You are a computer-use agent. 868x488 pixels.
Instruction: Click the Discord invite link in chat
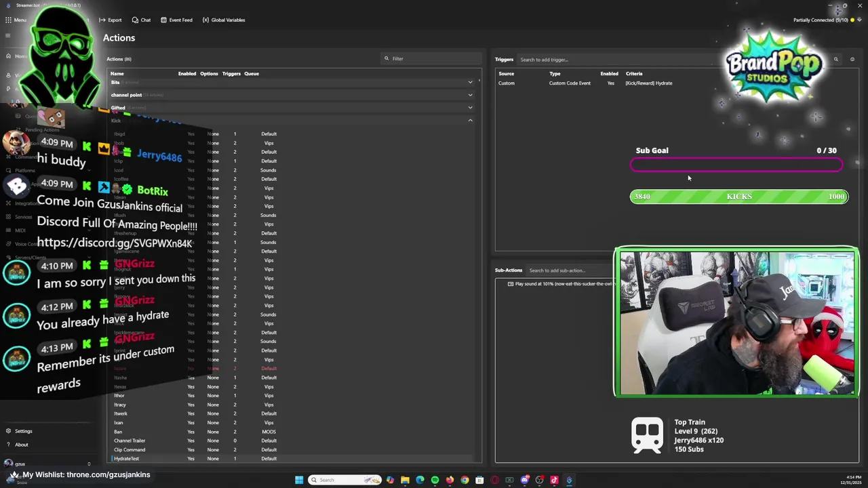[x=115, y=243]
